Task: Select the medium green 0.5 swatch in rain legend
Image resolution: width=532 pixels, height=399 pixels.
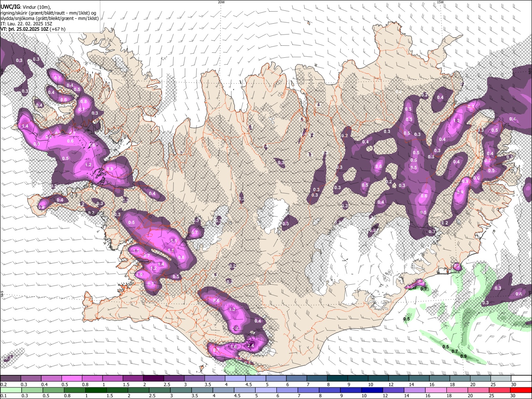Action: tap(53, 390)
